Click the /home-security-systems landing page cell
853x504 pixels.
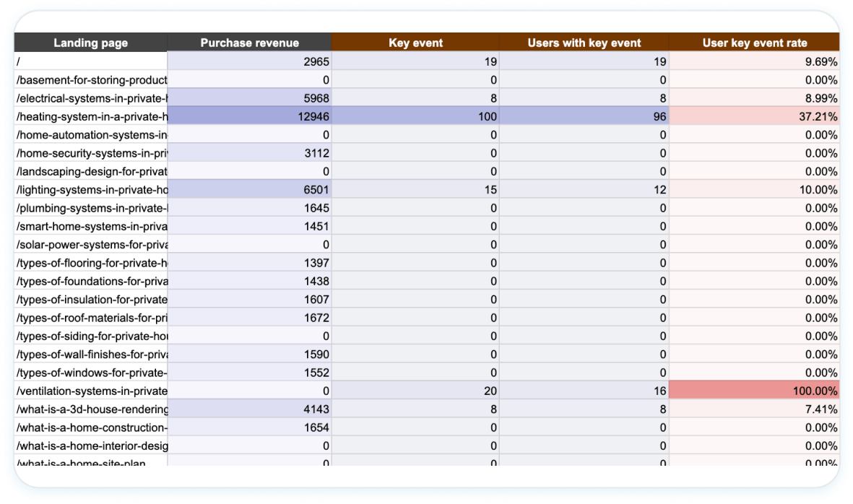click(91, 153)
